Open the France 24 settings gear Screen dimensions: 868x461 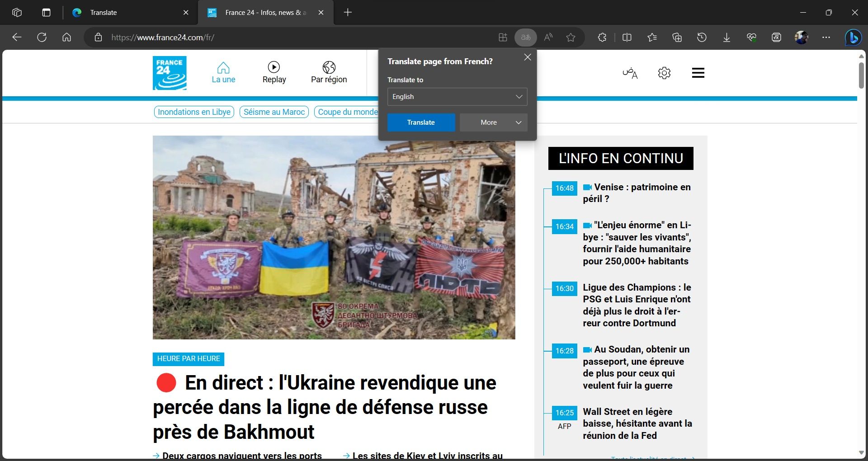tap(664, 73)
